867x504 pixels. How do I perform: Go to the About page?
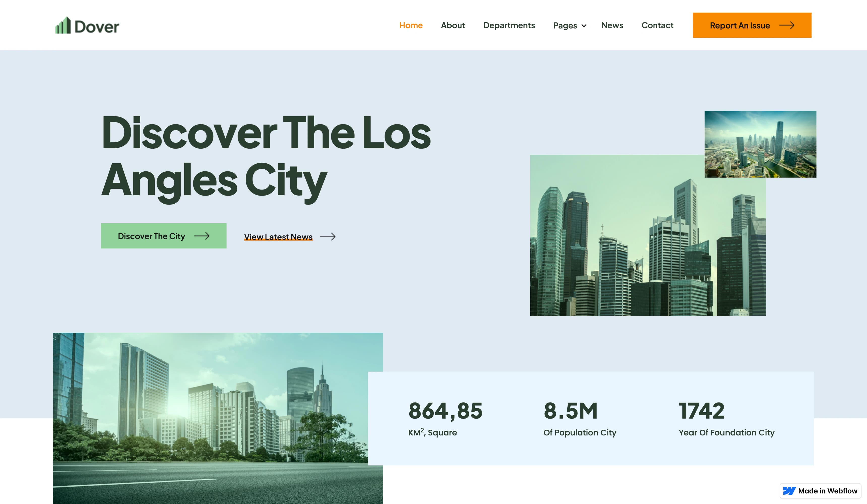point(453,25)
